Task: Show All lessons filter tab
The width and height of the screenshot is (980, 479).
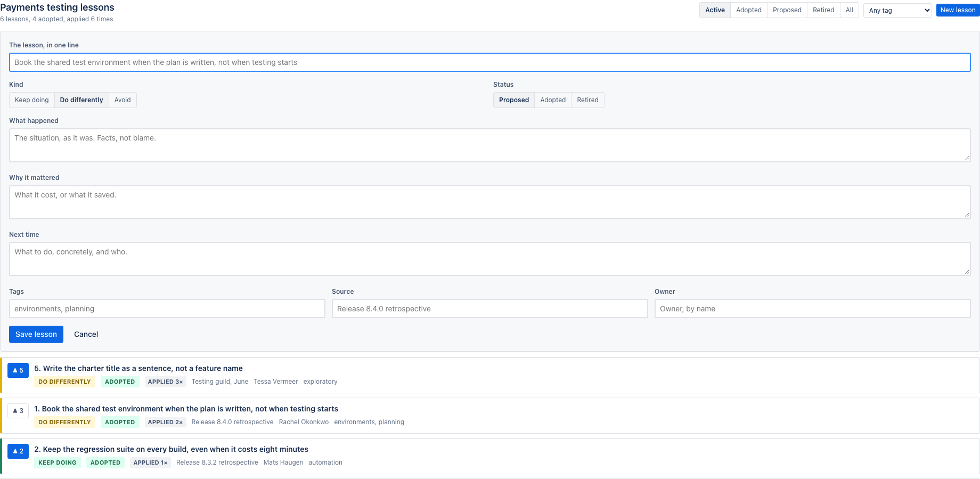Action: pyautogui.click(x=850, y=10)
